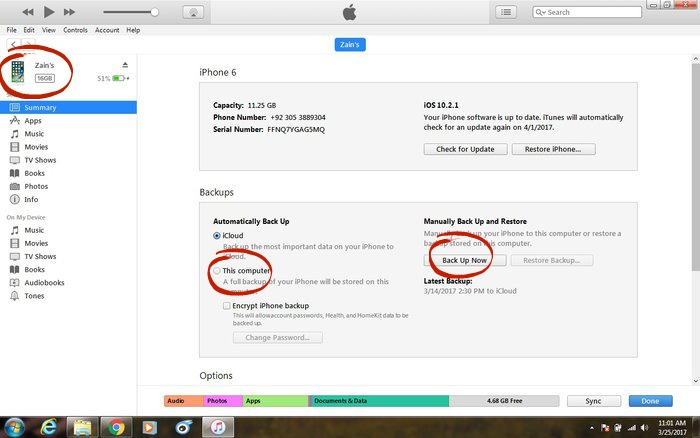Open the media player taskbar icon
The image size is (700, 438).
point(150,428)
